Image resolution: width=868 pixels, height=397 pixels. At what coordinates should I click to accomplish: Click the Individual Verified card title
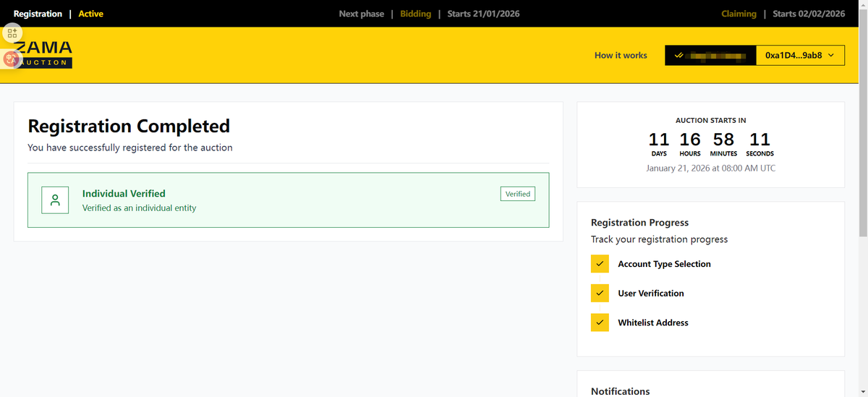[124, 194]
